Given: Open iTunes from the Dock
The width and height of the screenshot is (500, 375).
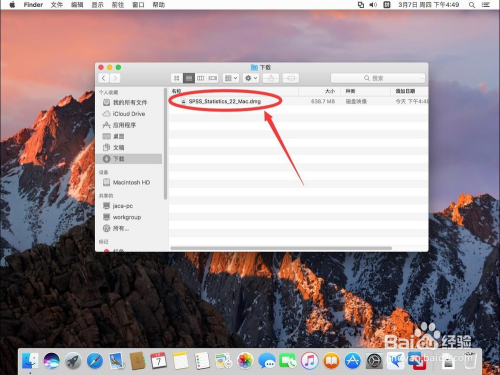Looking at the screenshot, I should [x=310, y=361].
